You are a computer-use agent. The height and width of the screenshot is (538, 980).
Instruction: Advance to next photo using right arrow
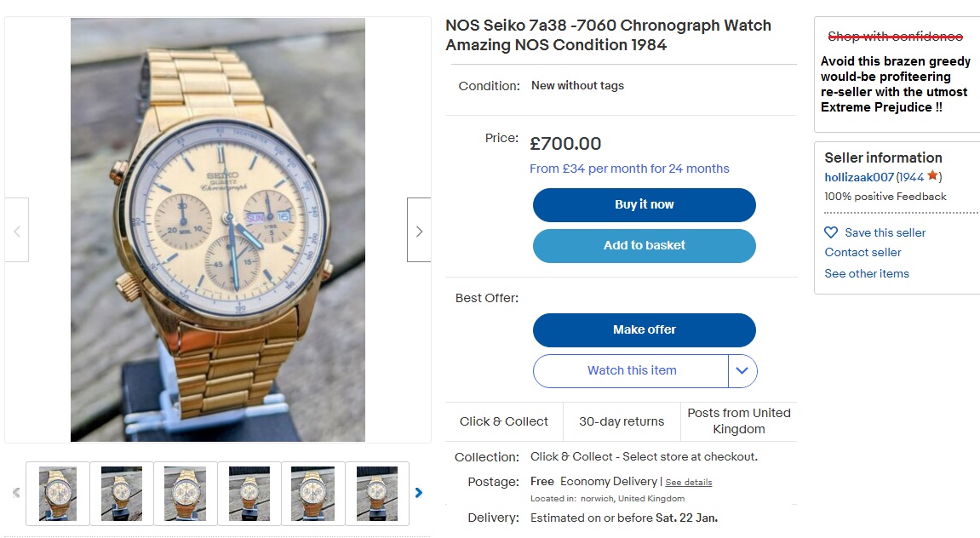[418, 230]
